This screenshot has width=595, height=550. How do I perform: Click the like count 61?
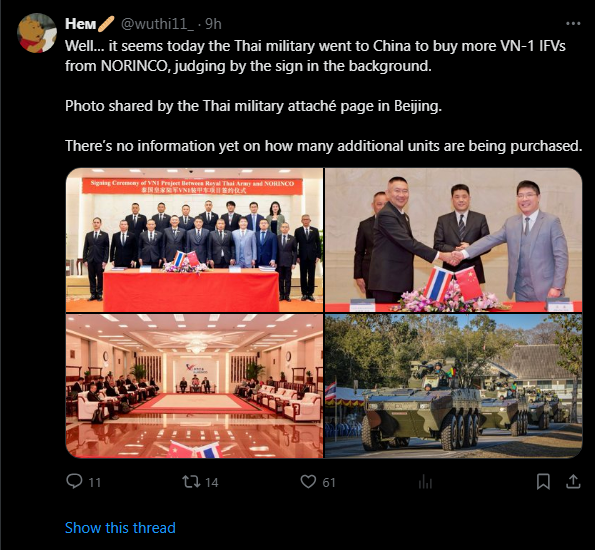coord(329,482)
